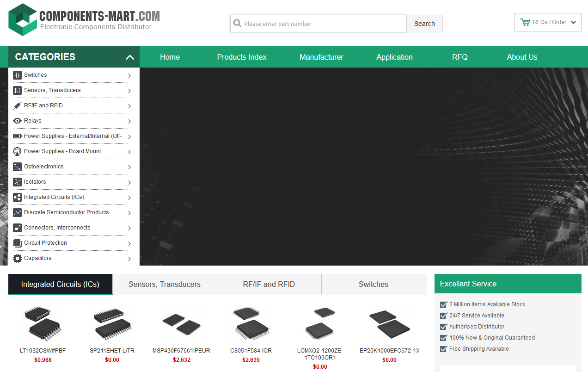Open the Discrete Semiconductor Products category

tap(67, 212)
